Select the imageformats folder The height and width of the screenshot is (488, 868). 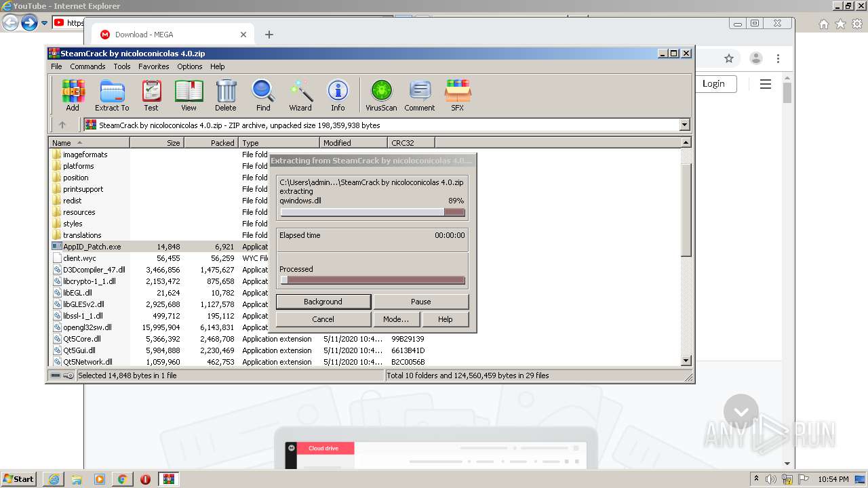[x=85, y=155]
